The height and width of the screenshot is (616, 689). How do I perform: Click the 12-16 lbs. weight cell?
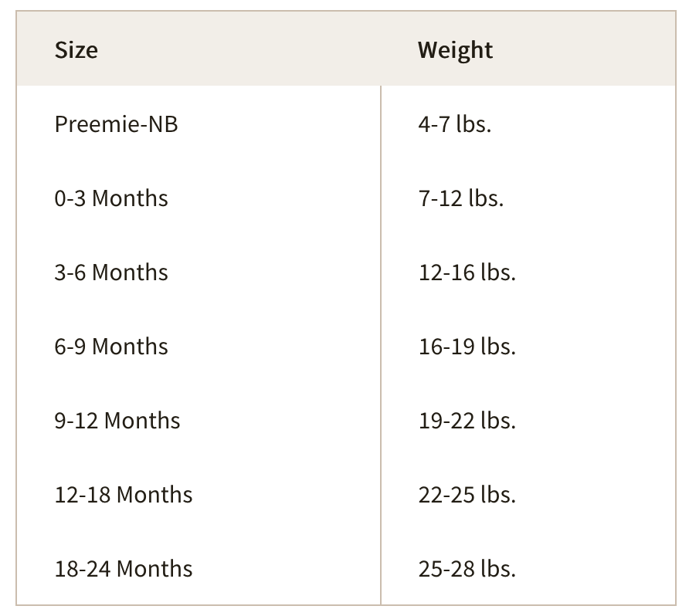click(x=528, y=272)
